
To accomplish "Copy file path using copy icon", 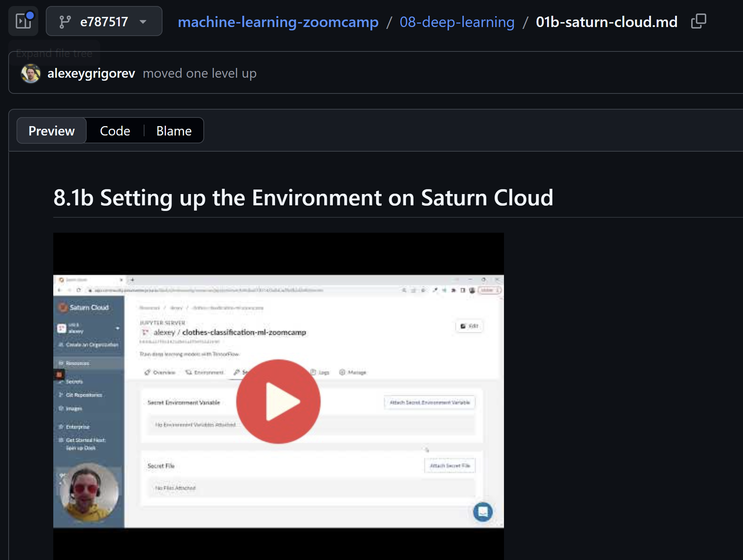I will point(699,21).
